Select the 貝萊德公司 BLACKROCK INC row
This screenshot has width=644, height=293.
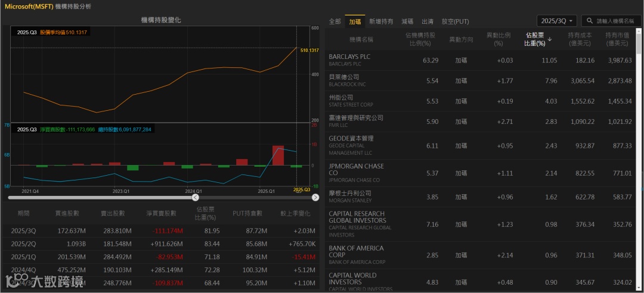481,81
